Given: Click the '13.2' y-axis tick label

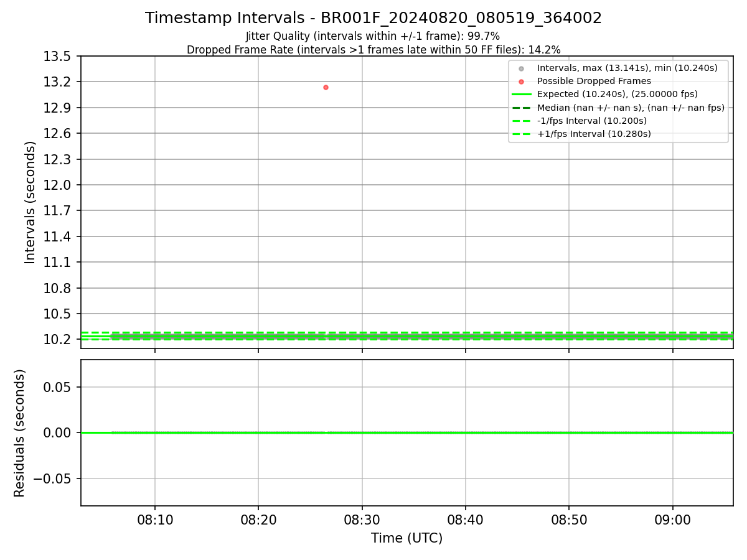Looking at the screenshot, I should [58, 82].
